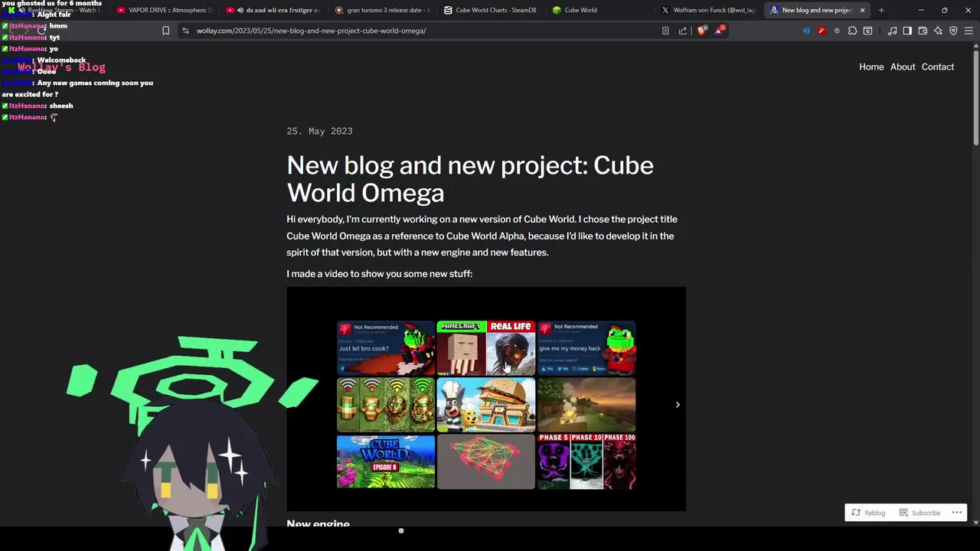Switch to the VAPOR DRIVE YouTube tab
The height and width of the screenshot is (551, 980).
[165, 10]
